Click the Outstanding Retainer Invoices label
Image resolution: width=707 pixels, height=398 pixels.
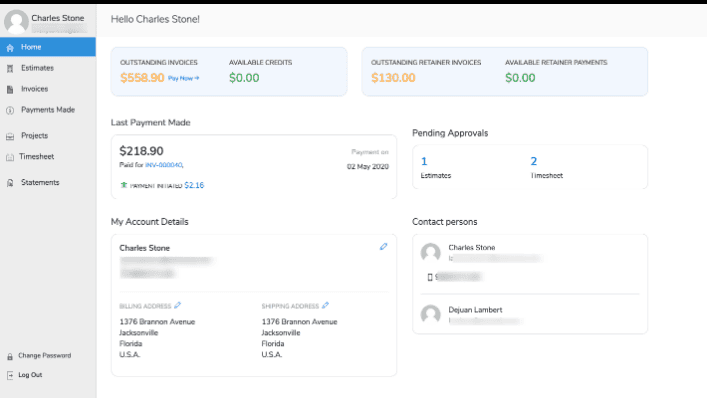coord(426,63)
